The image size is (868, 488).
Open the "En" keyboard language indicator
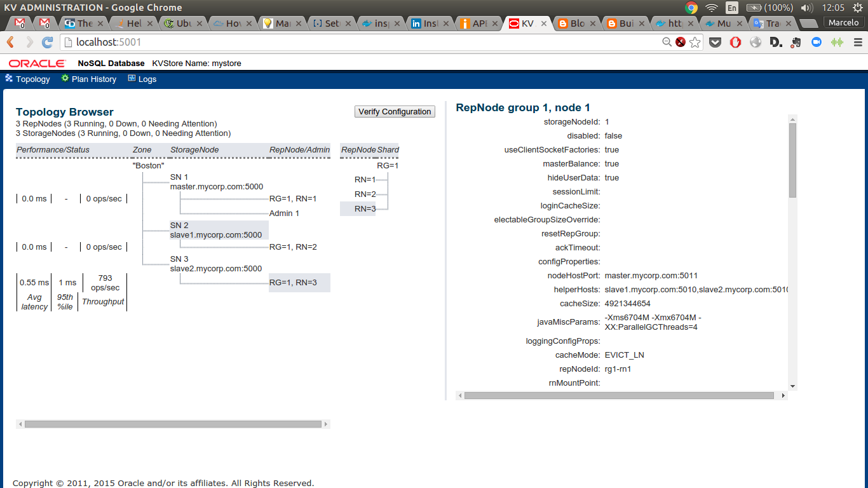point(732,8)
